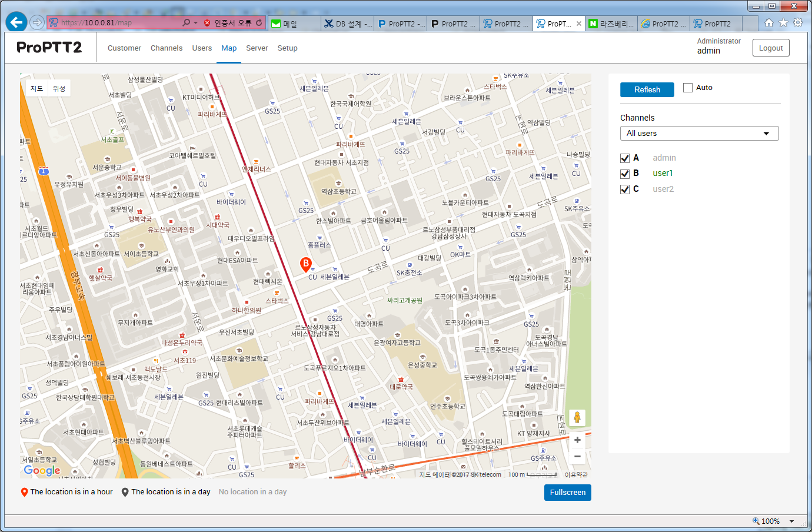812x532 pixels.
Task: Uncheck user C user2 checkbox
Action: click(625, 189)
